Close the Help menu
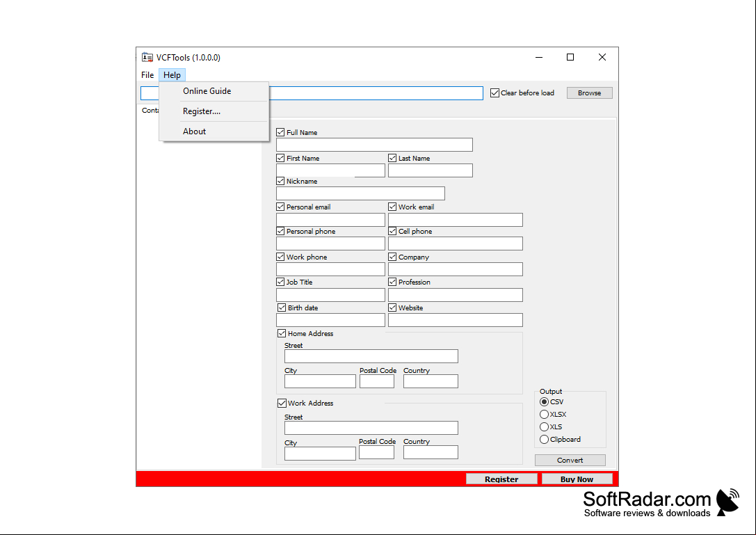Viewport: 756px width, 535px height. [x=172, y=74]
